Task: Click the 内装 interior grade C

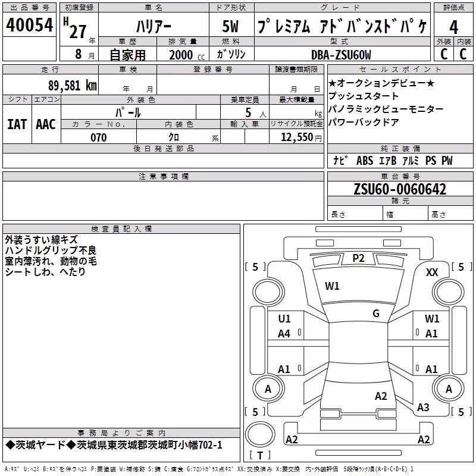Action: click(464, 54)
